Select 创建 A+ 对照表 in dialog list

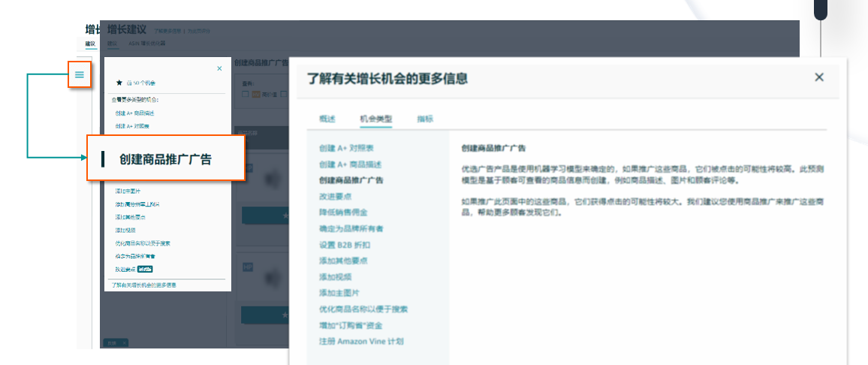coord(346,148)
